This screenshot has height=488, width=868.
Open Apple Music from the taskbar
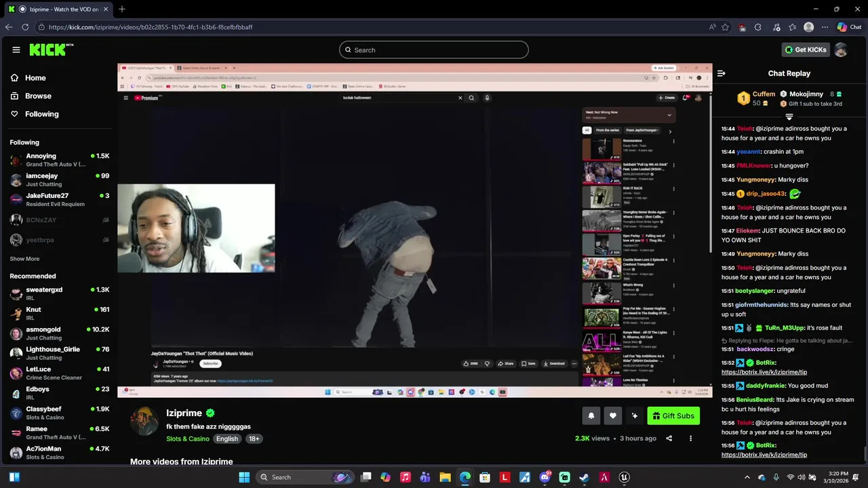click(406, 477)
